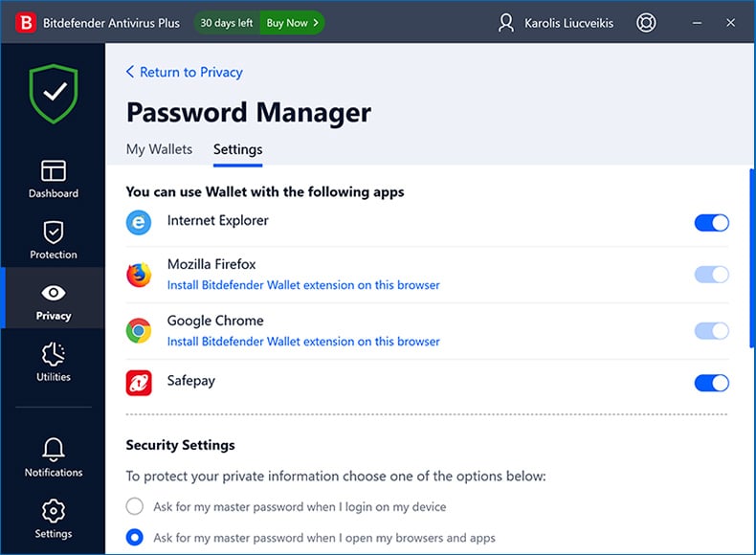Click the Bitdefender B logo icon
The image size is (756, 555).
coord(26,23)
